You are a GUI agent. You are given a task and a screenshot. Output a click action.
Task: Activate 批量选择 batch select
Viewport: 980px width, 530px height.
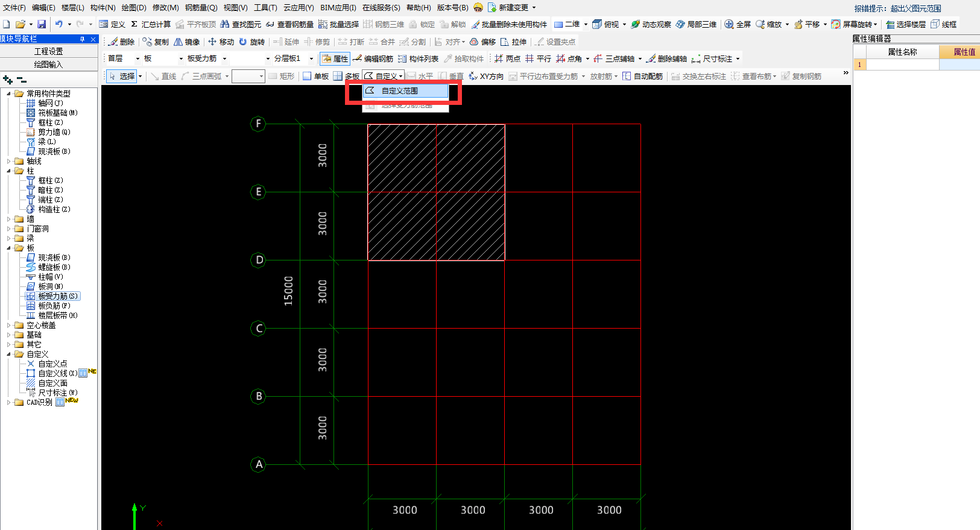coord(338,24)
